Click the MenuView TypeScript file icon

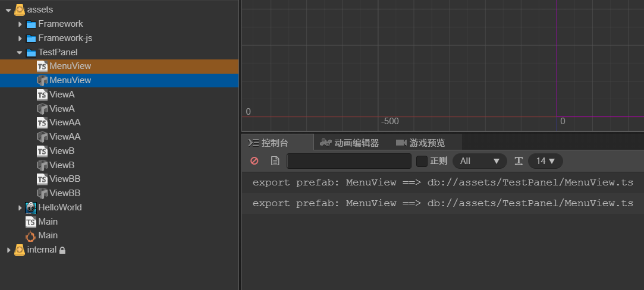click(x=42, y=66)
